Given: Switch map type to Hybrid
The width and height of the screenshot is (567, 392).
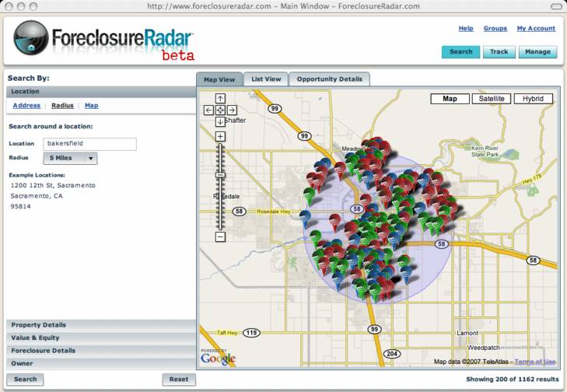Looking at the screenshot, I should pos(533,99).
